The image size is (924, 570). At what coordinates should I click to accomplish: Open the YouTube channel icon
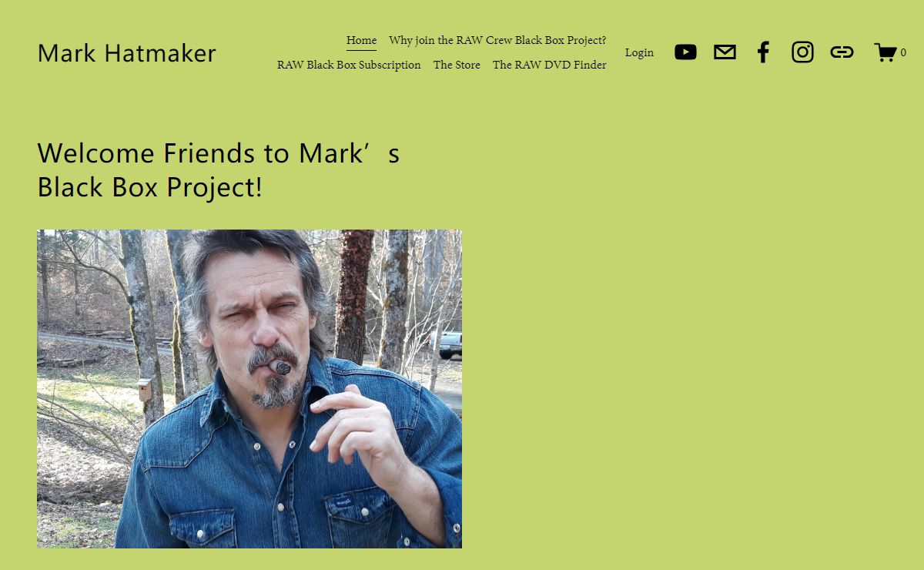(x=685, y=52)
